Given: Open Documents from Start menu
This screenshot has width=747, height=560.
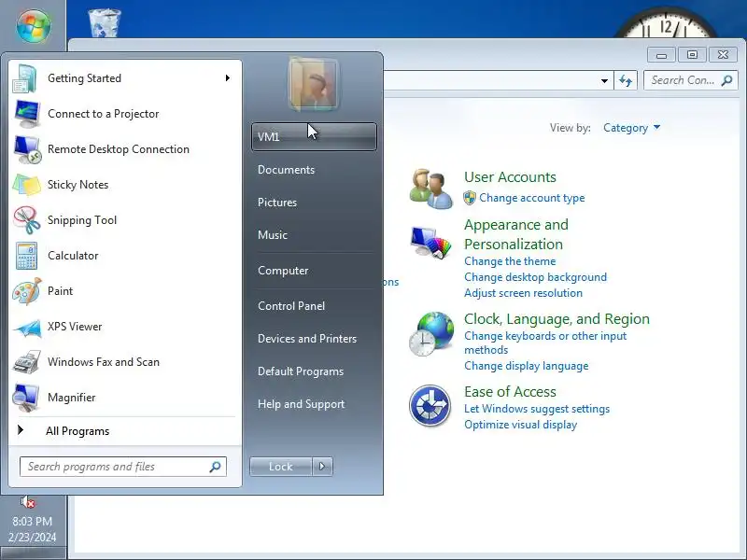Looking at the screenshot, I should pos(287,170).
